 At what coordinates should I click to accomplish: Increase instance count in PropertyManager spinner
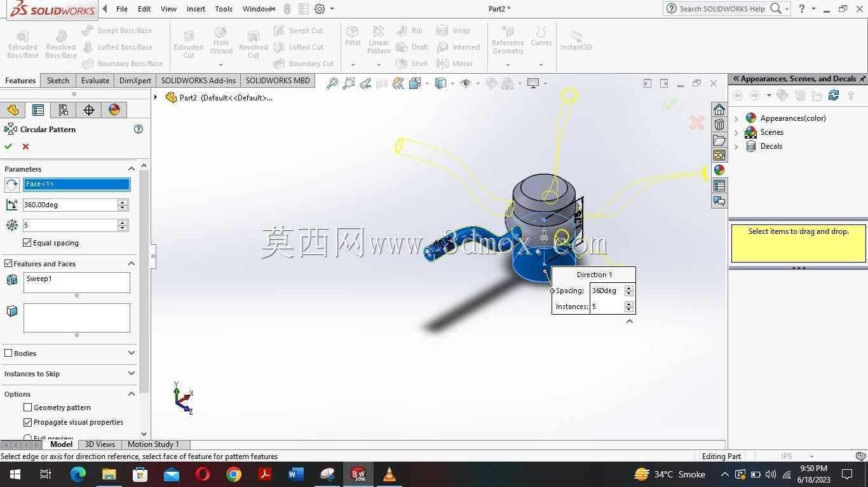[123, 223]
